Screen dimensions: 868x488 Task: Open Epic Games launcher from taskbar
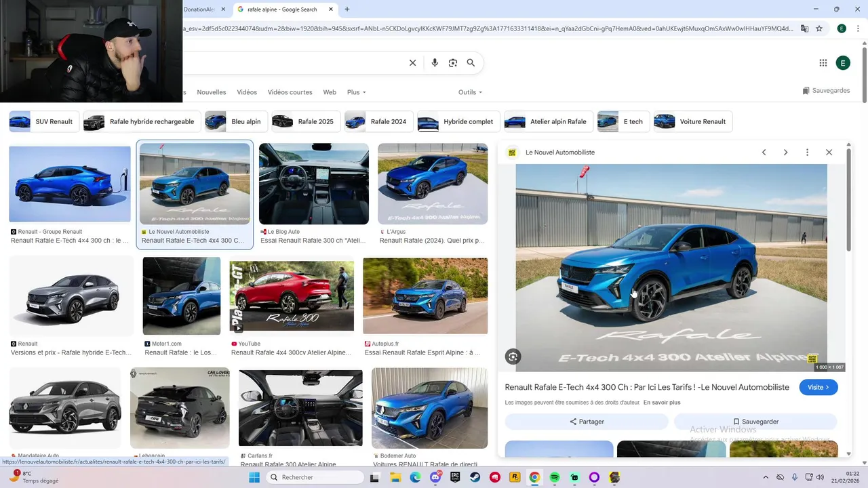pos(455,477)
